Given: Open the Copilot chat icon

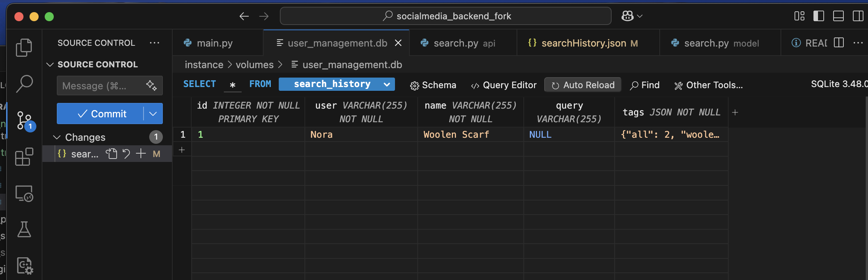Looking at the screenshot, I should [627, 16].
